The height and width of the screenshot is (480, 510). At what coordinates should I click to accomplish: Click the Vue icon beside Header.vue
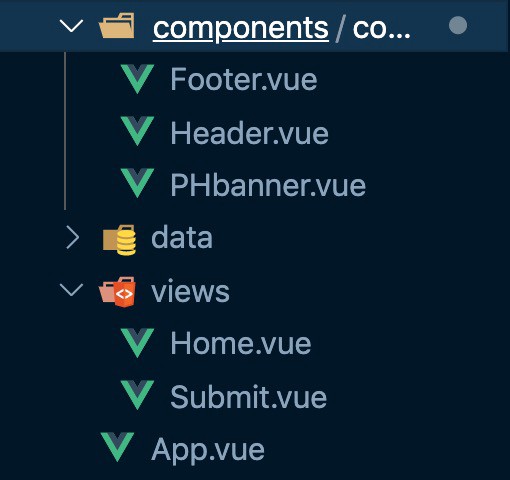click(137, 131)
